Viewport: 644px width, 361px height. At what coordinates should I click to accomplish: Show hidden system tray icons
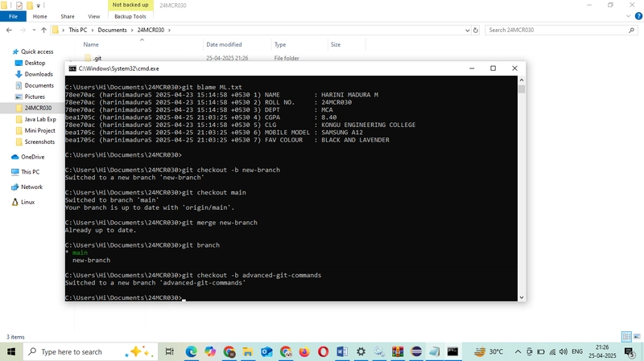tap(518, 351)
